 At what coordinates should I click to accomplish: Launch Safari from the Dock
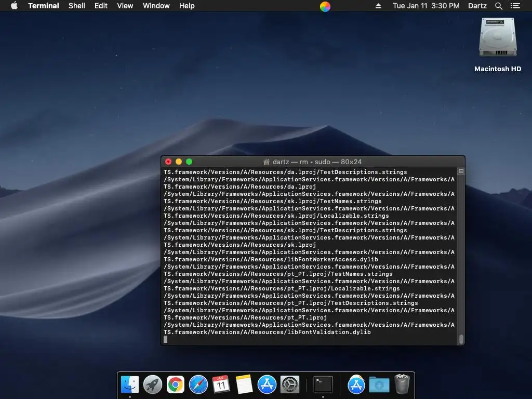tap(198, 384)
